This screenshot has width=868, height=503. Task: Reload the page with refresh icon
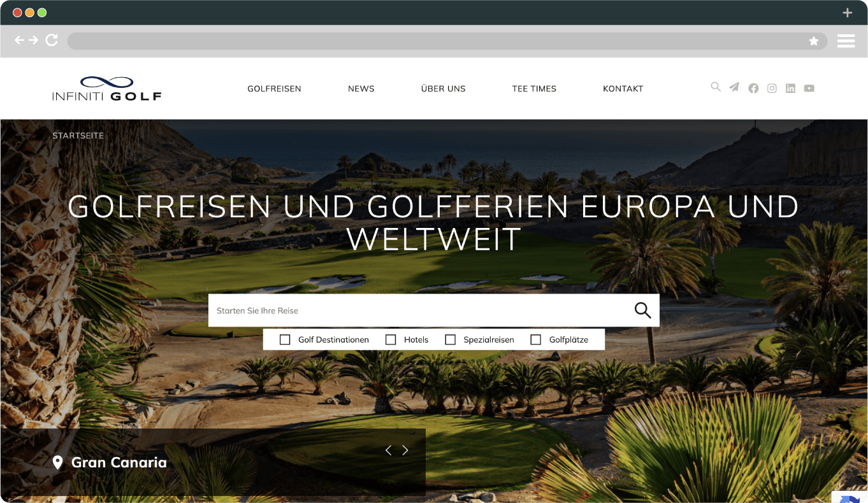tap(52, 40)
